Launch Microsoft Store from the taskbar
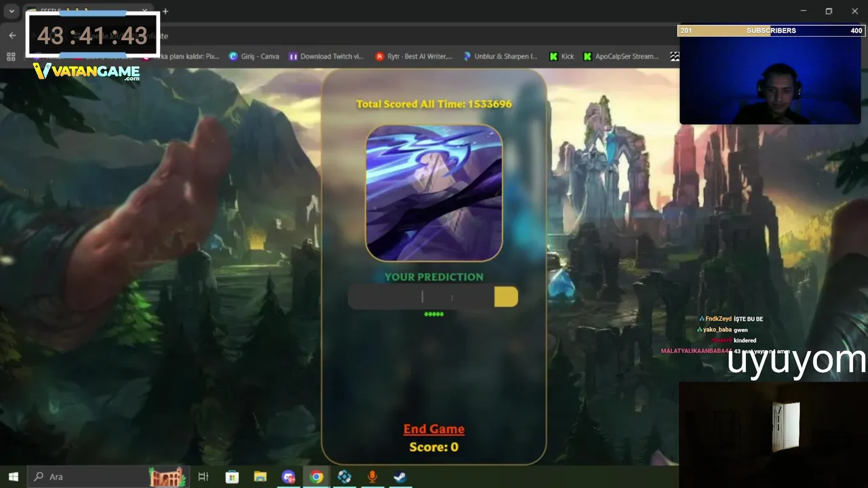 (232, 476)
